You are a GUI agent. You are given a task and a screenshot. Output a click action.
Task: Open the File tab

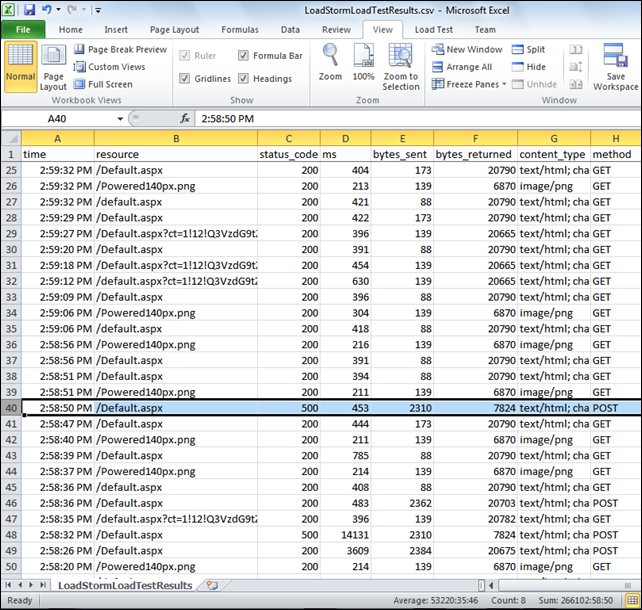coord(23,29)
